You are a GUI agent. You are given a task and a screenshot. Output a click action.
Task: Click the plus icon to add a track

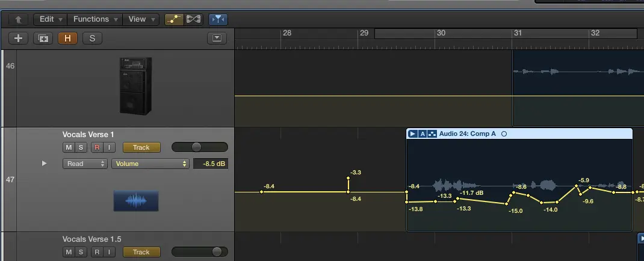click(x=18, y=38)
